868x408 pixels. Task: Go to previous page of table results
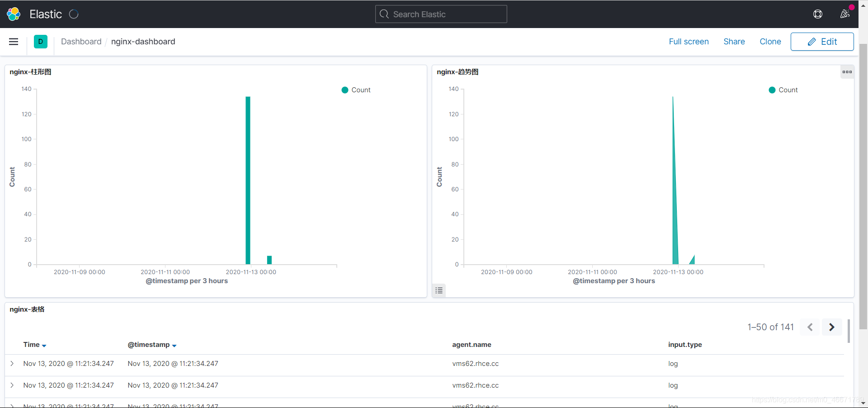pos(810,327)
